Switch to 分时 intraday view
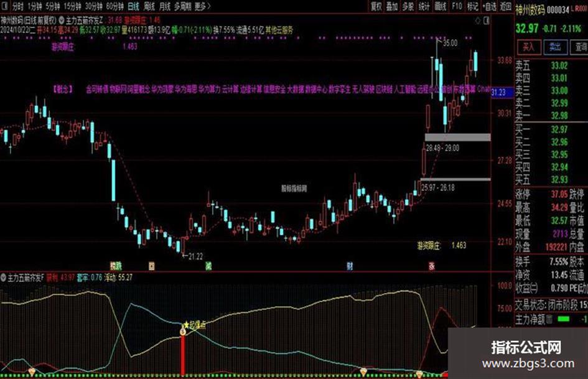 (17, 6)
